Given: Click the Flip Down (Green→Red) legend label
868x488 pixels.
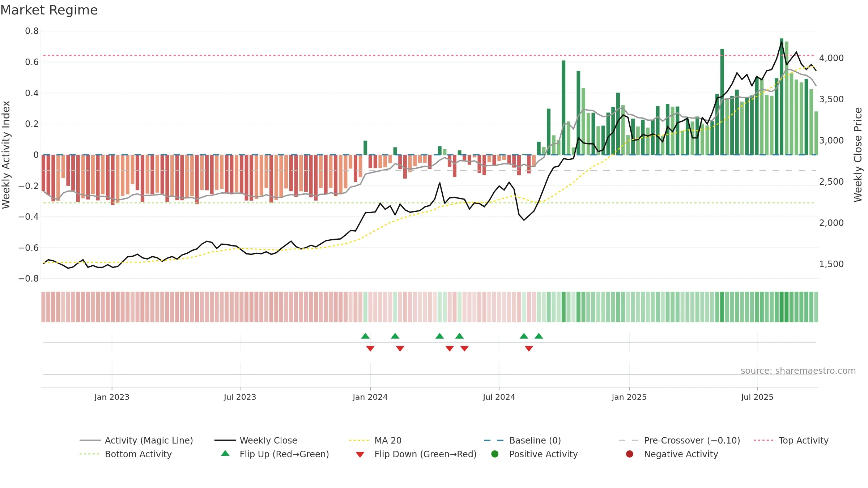Looking at the screenshot, I should [x=425, y=454].
